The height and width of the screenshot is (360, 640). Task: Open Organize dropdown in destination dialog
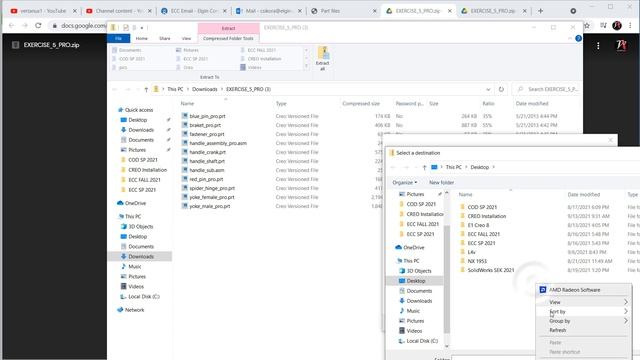tap(405, 182)
